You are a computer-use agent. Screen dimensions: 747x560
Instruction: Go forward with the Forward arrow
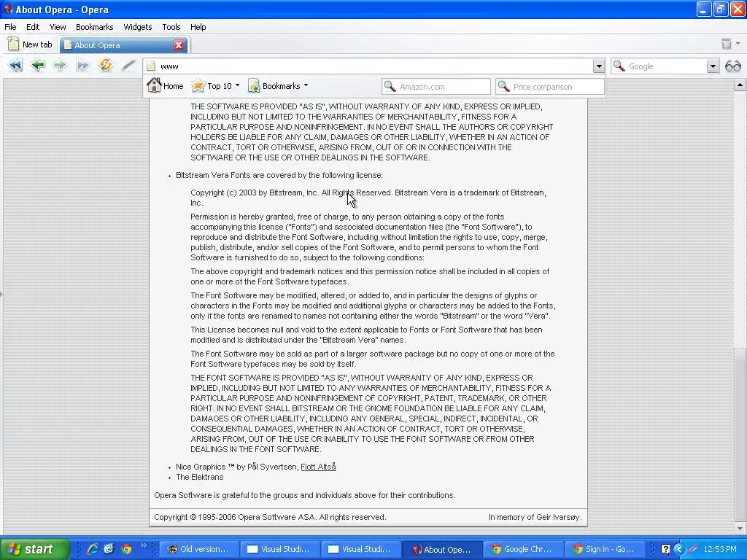60,65
